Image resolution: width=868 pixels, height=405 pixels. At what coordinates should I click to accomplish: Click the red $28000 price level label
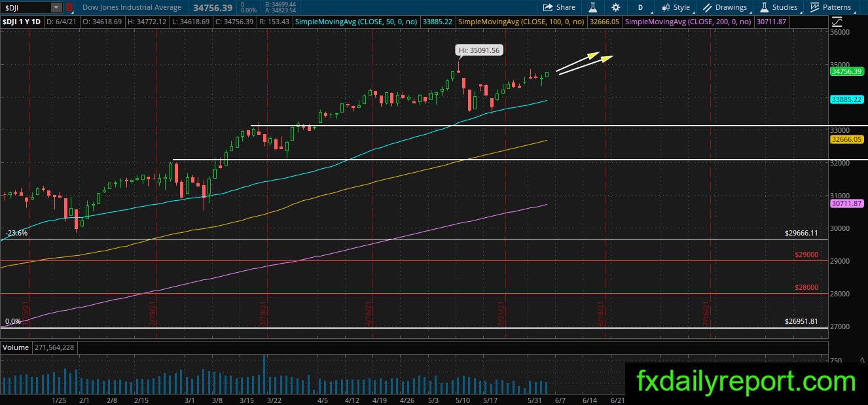806,287
